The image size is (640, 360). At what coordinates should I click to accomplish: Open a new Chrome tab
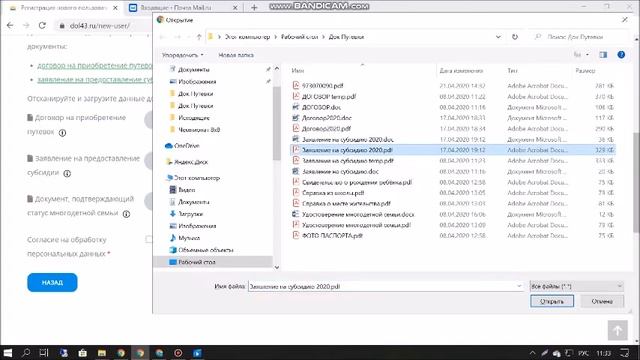pyautogui.click(x=254, y=7)
